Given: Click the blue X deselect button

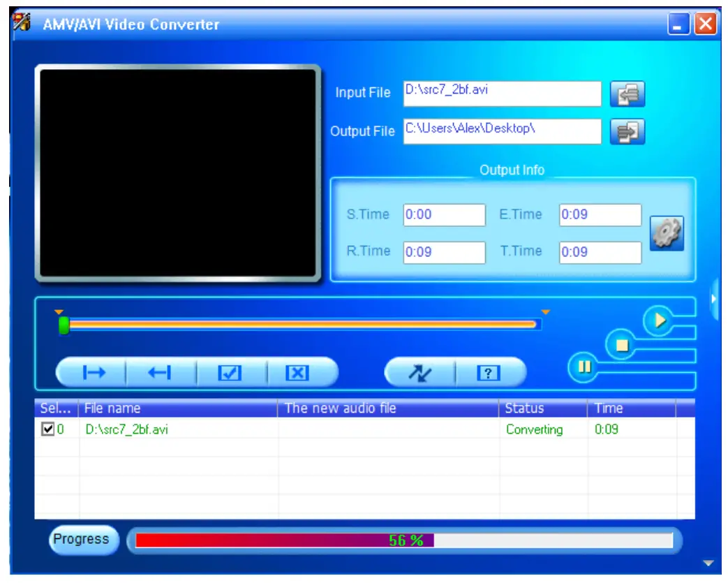Looking at the screenshot, I should pyautogui.click(x=297, y=373).
